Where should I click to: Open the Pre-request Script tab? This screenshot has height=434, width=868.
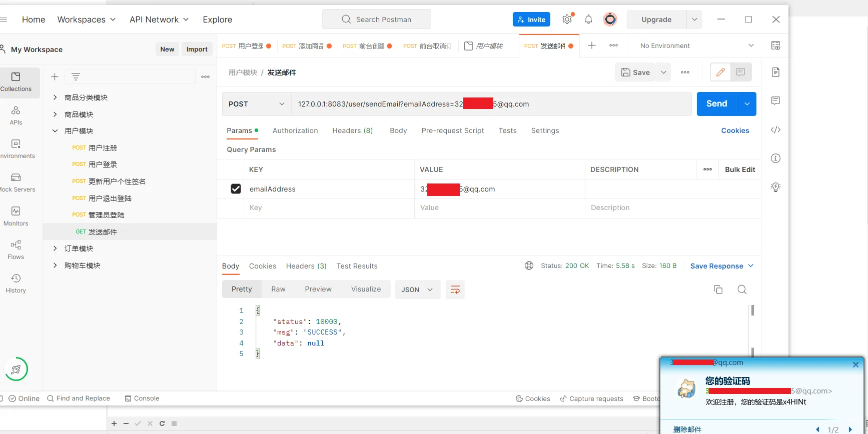point(453,130)
